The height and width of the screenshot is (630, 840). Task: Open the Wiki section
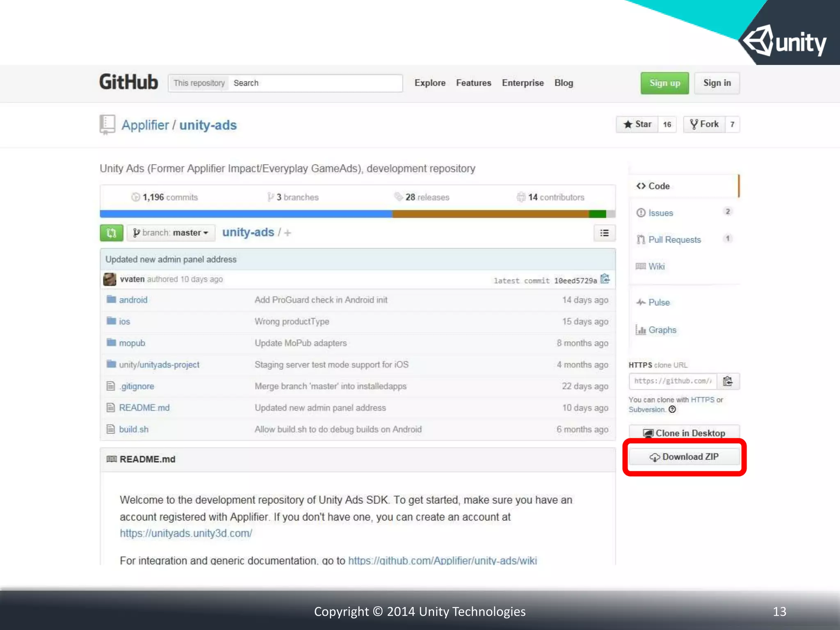point(656,266)
